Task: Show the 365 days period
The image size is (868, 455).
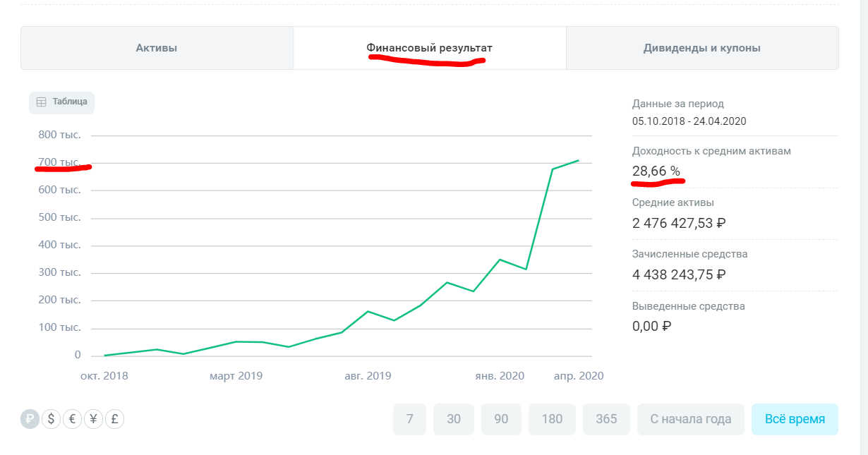Action: [606, 419]
